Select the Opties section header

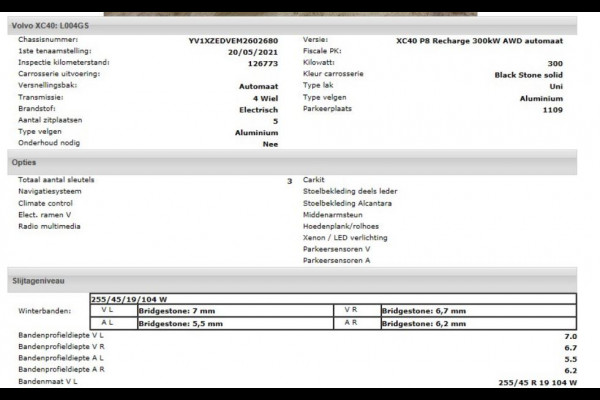[24, 162]
